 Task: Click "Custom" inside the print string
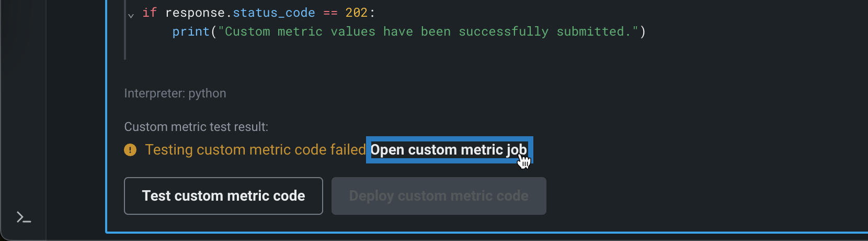click(247, 32)
